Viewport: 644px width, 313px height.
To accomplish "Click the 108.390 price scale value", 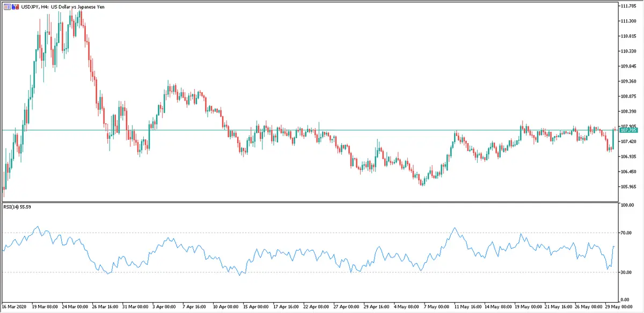I will click(x=628, y=111).
